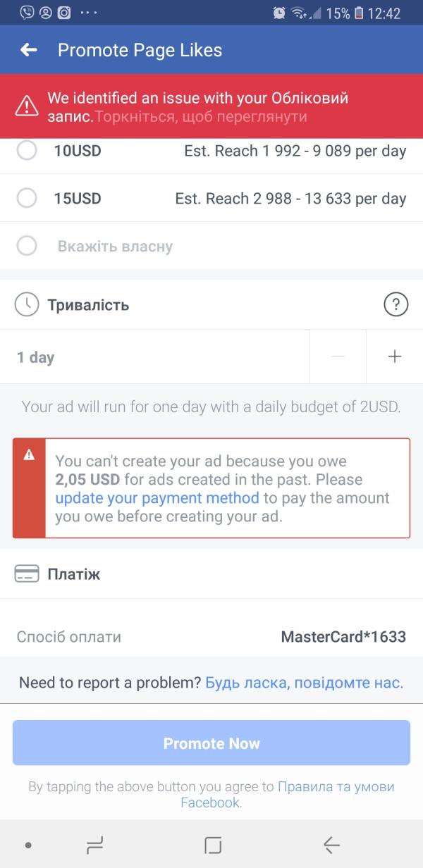
Task: Tap Торкніться, щоб переглянути in the red alert
Action: pyautogui.click(x=201, y=117)
